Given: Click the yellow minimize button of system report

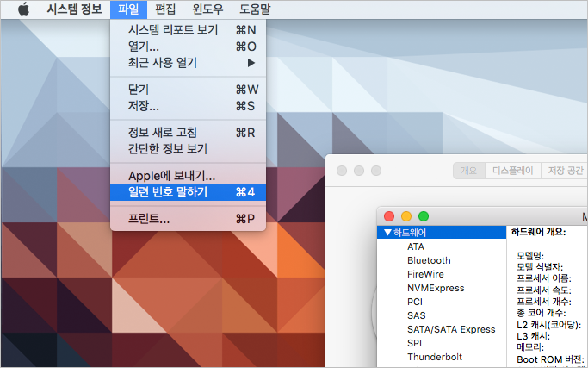Looking at the screenshot, I should coord(406,216).
